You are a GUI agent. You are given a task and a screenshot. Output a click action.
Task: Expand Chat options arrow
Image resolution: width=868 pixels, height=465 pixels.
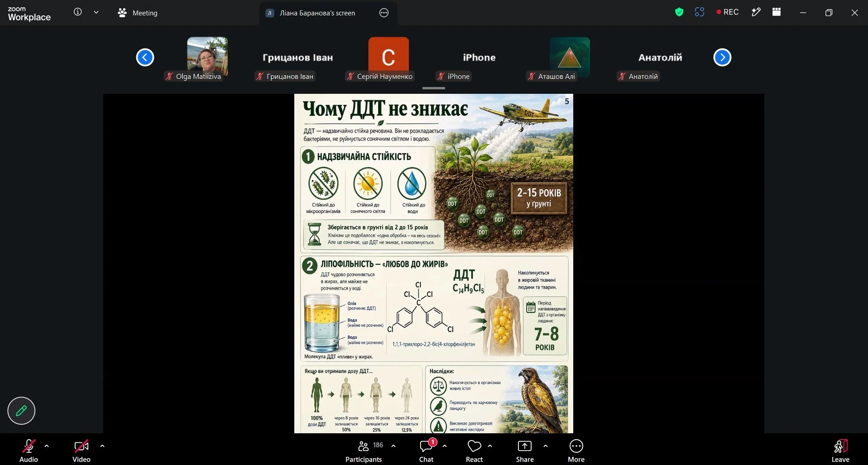(x=445, y=446)
